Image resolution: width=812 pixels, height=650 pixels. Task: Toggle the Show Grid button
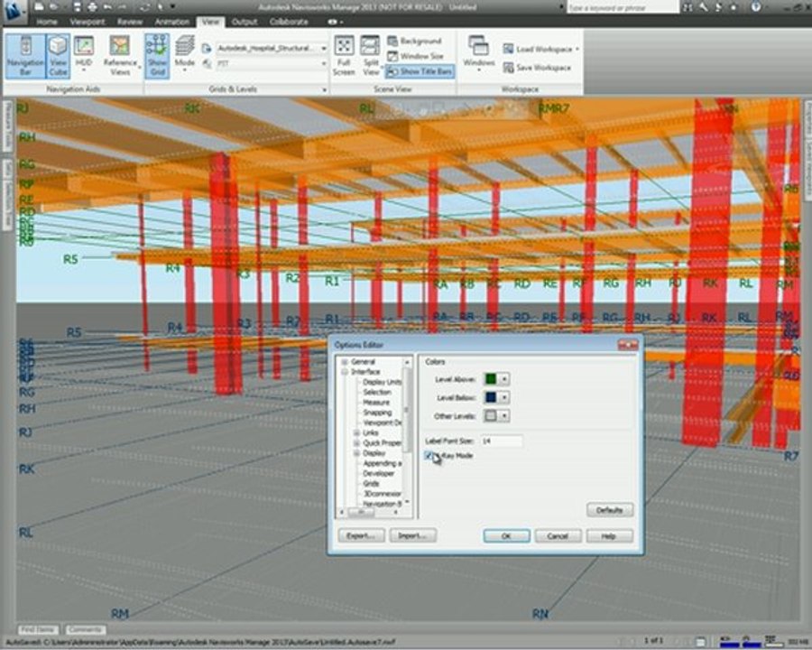pyautogui.click(x=157, y=56)
